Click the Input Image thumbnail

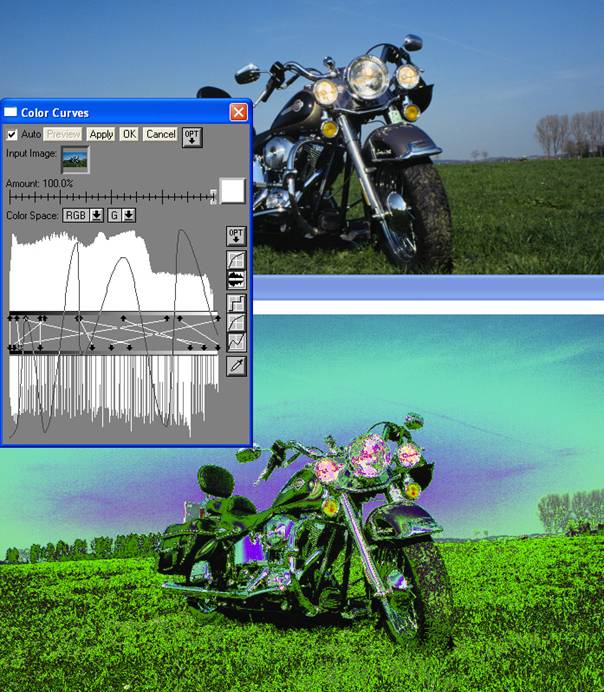(x=75, y=159)
